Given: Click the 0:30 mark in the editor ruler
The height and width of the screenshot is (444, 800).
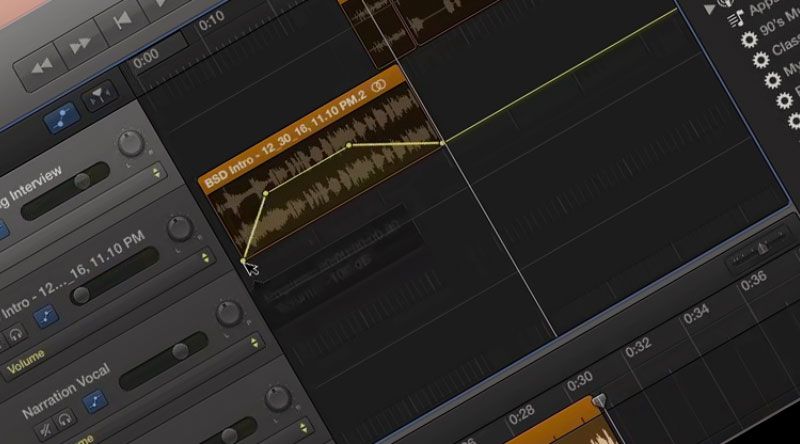Looking at the screenshot, I should 580,380.
